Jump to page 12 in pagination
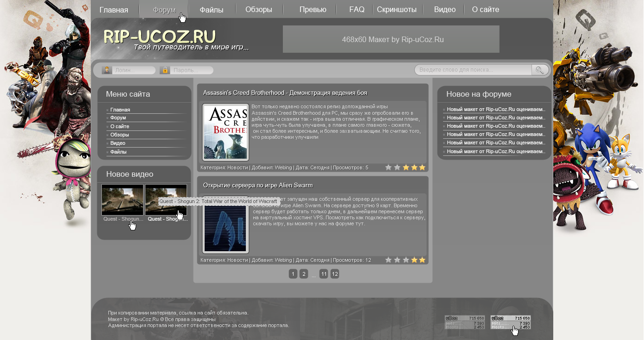Screen dimensions: 644x340 click(335, 274)
